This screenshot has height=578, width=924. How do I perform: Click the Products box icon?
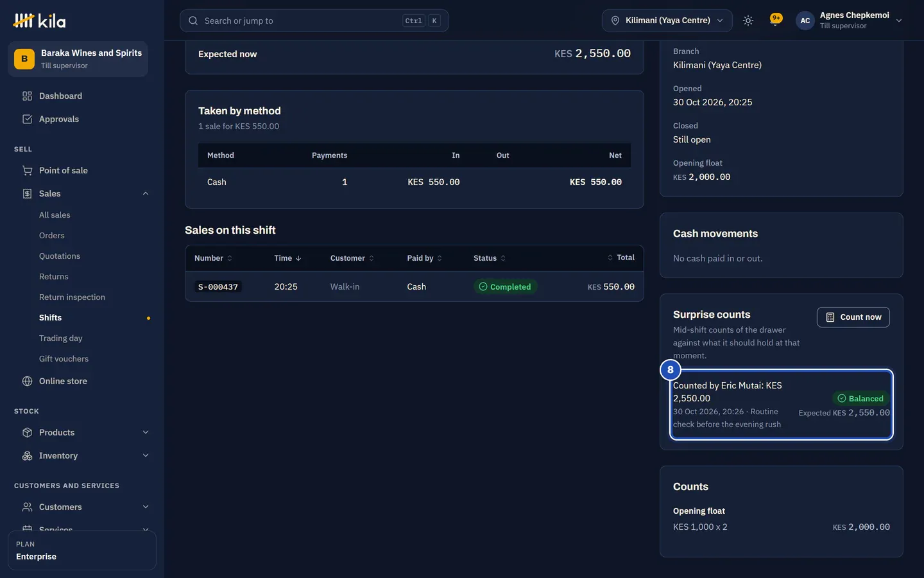point(27,433)
